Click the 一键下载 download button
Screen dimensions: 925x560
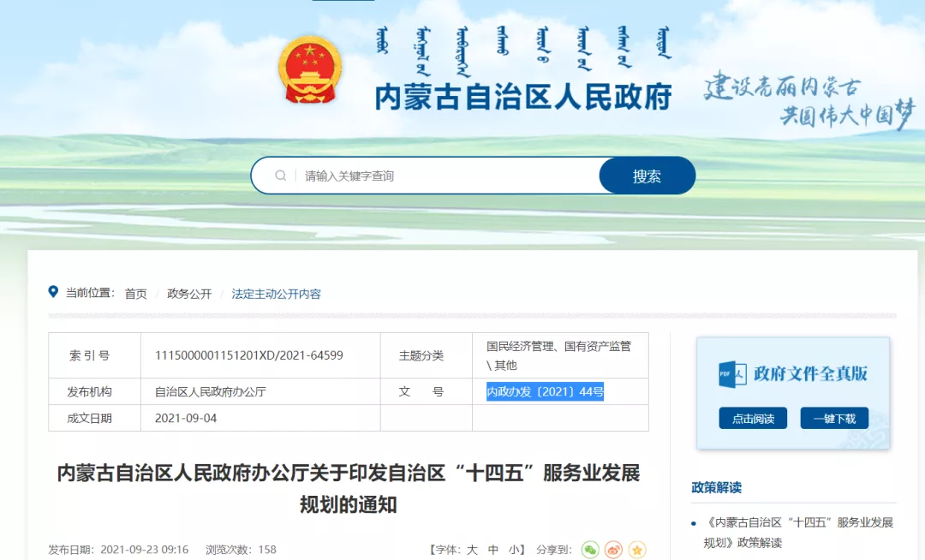pyautogui.click(x=834, y=419)
